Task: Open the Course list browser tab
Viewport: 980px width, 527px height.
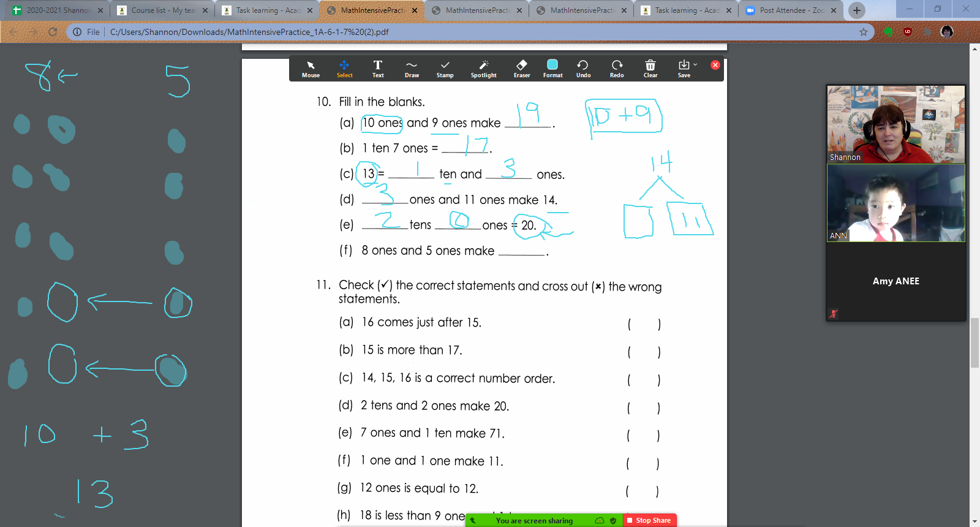Action: coord(163,10)
